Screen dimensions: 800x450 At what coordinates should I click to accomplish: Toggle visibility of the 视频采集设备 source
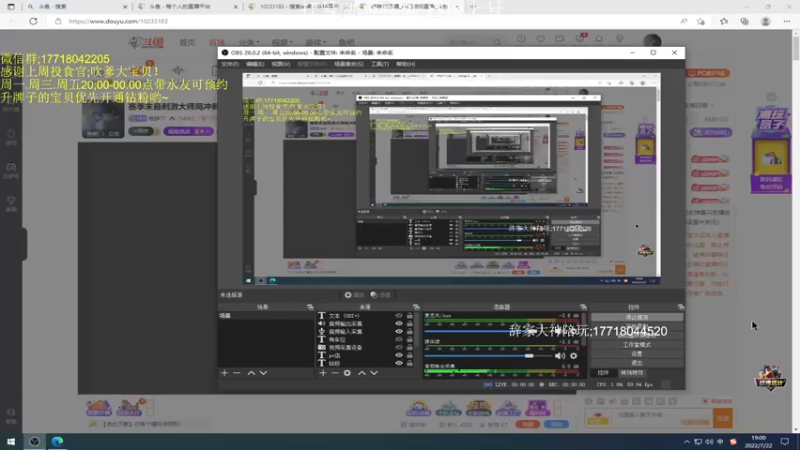pos(399,347)
